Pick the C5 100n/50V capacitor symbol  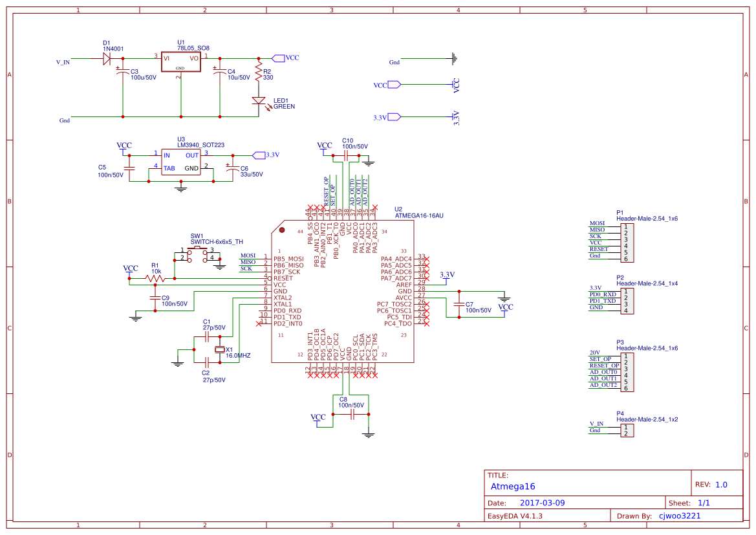coord(129,168)
